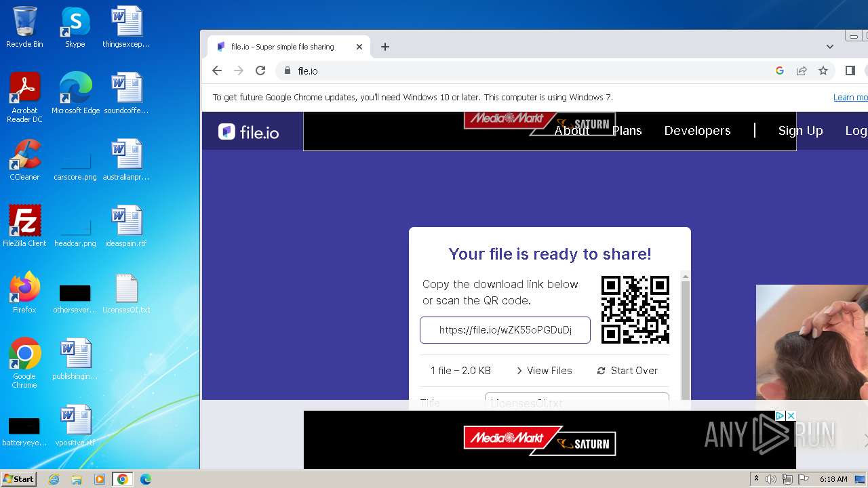The image size is (868, 488).
Task: Click the upload dialog scrollbar
Action: coord(686,339)
